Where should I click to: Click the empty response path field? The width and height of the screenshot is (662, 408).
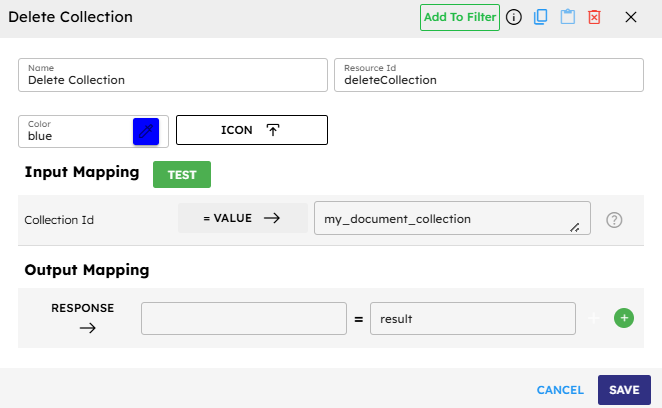pos(244,319)
